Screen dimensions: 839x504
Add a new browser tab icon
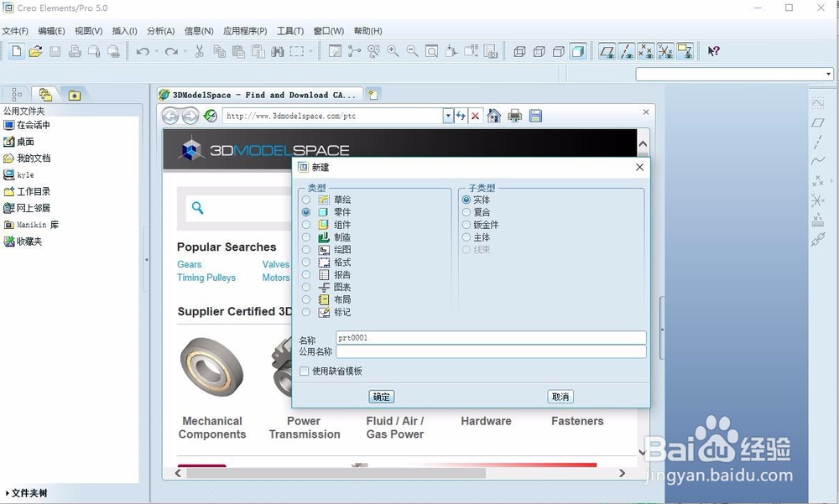(x=373, y=95)
